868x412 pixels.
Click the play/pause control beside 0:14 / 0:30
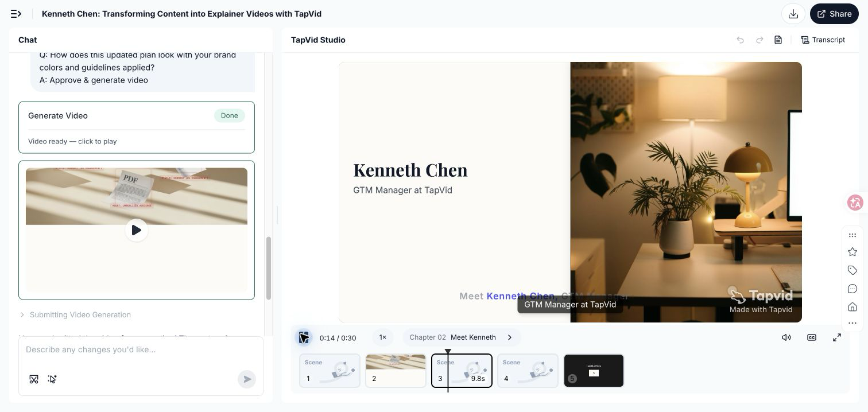304,337
